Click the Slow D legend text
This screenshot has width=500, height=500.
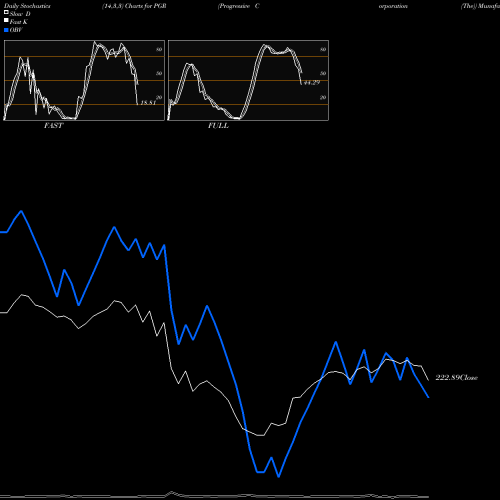click(20, 14)
